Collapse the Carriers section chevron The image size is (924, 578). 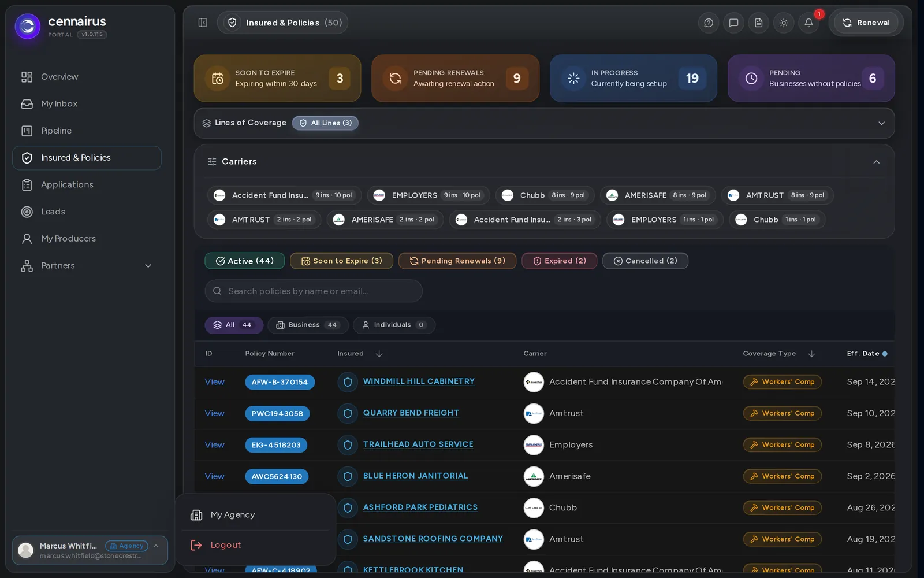[x=876, y=162]
